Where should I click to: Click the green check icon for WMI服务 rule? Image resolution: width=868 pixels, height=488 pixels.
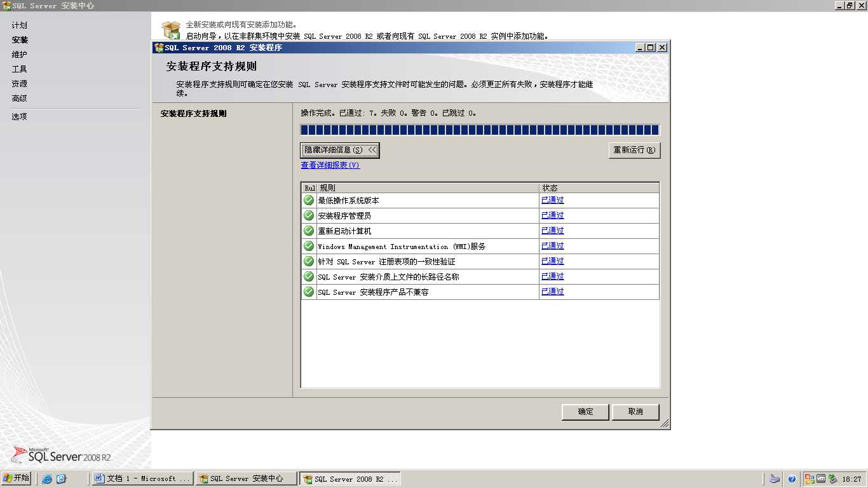[x=309, y=246]
